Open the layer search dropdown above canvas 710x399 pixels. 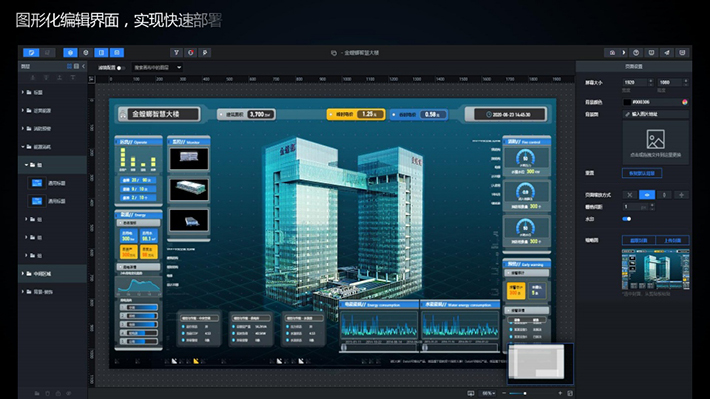click(x=157, y=67)
